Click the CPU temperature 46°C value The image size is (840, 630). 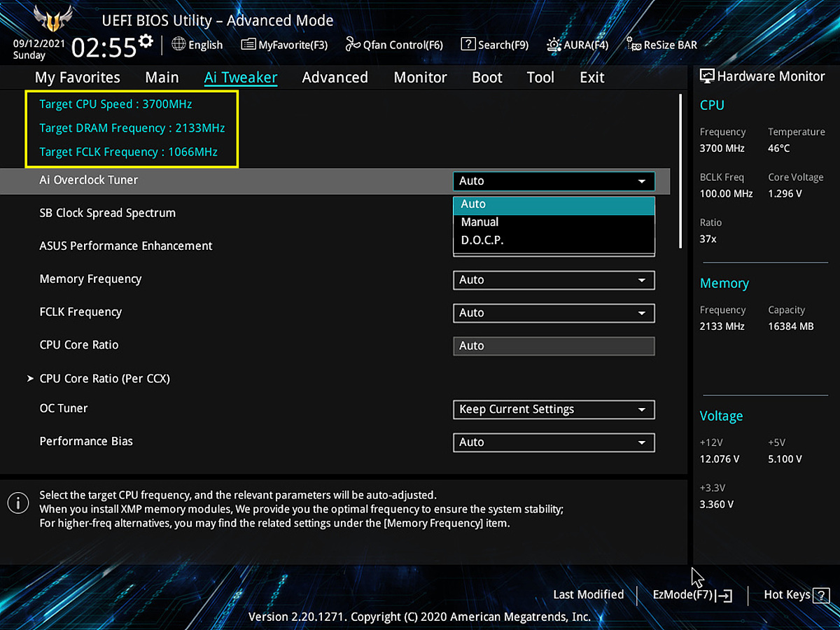[779, 148]
